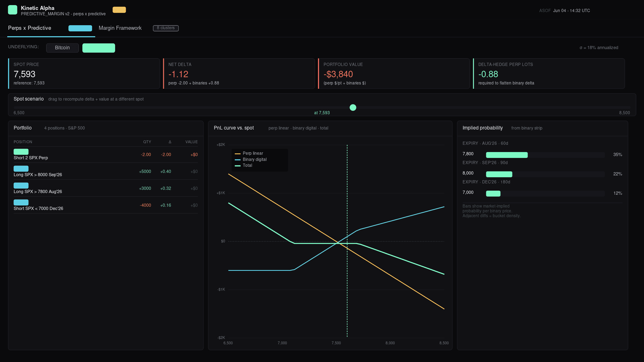Click the blue badge next to Perps x Predictive
Viewport: 644px width, 362px height.
coord(80,28)
